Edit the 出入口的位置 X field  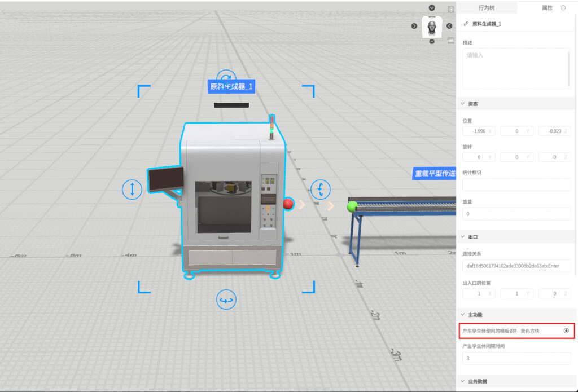click(479, 293)
